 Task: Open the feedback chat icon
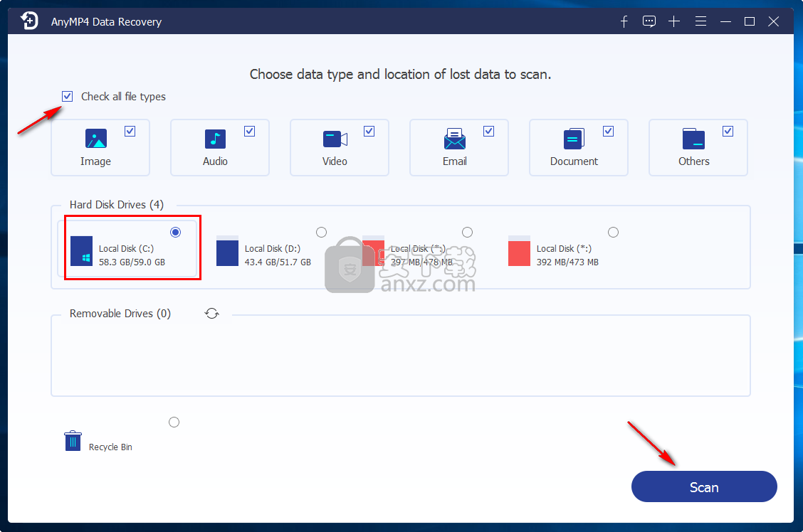[x=649, y=21]
